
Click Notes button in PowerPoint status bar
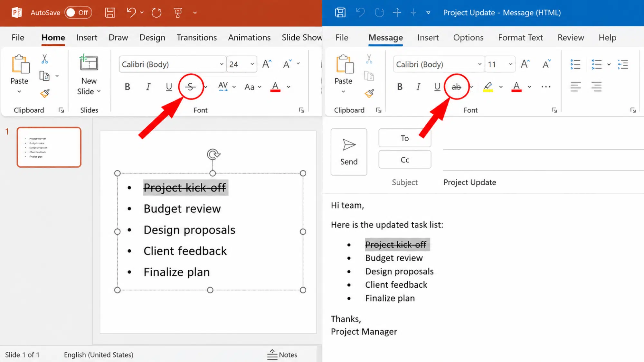[282, 355]
